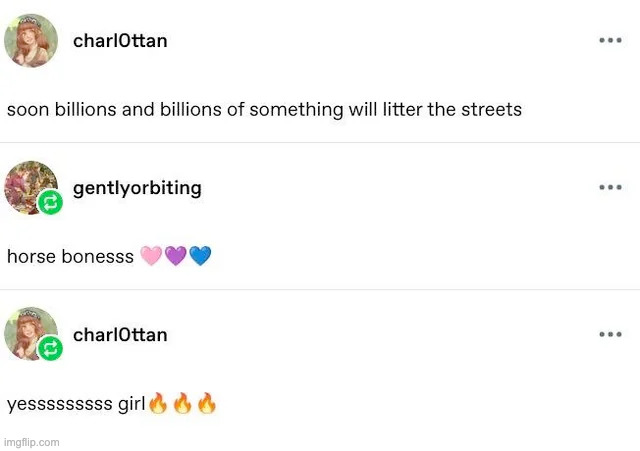Click the green reblog badge beside "yesssssssss girl" poster
Screen dimensions: 640x451
(50, 349)
